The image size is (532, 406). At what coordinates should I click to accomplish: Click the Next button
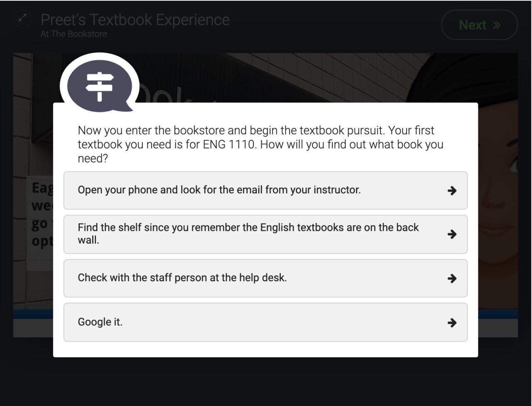[479, 25]
